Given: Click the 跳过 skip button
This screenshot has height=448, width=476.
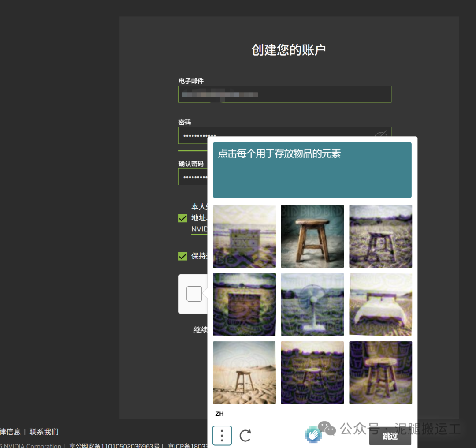Looking at the screenshot, I should pos(390,436).
